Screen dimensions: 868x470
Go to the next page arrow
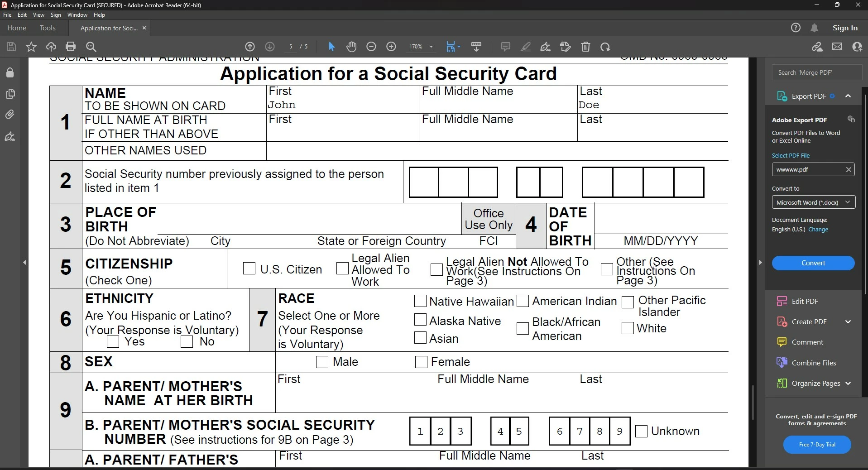tap(270, 47)
